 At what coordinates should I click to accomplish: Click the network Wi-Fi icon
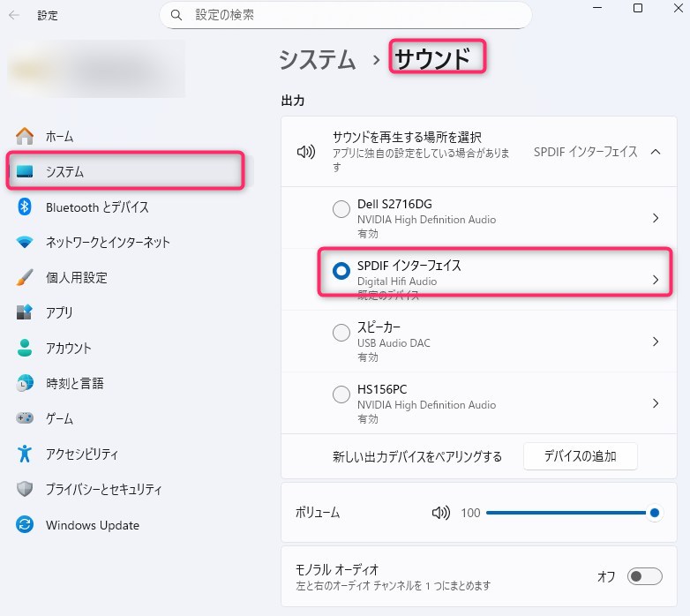click(x=25, y=242)
